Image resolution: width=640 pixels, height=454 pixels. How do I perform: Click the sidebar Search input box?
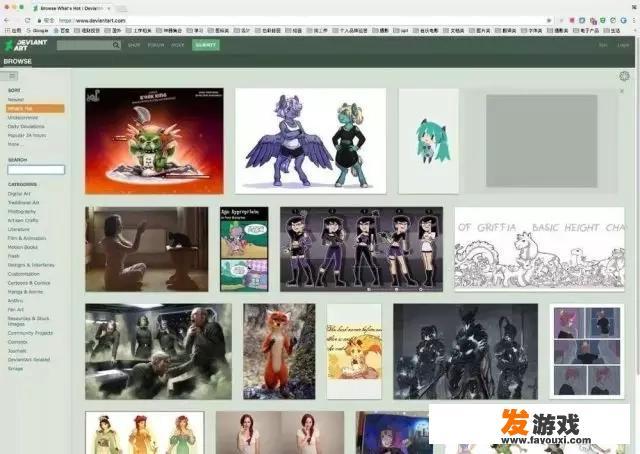pos(36,170)
